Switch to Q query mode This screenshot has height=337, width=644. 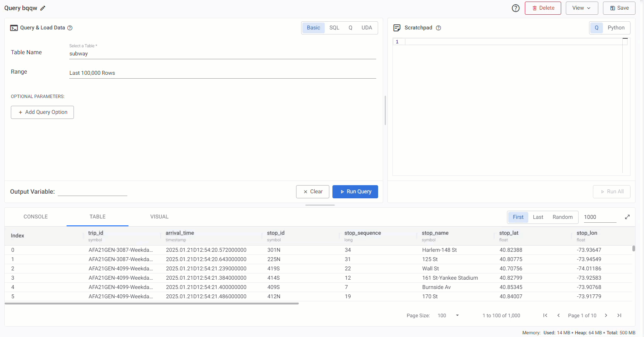pos(350,28)
